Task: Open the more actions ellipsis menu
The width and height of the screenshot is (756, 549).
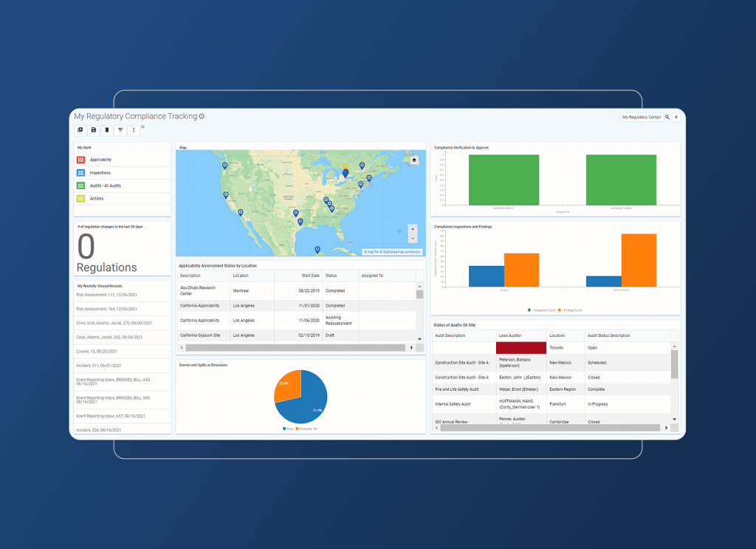Action: coord(134,130)
